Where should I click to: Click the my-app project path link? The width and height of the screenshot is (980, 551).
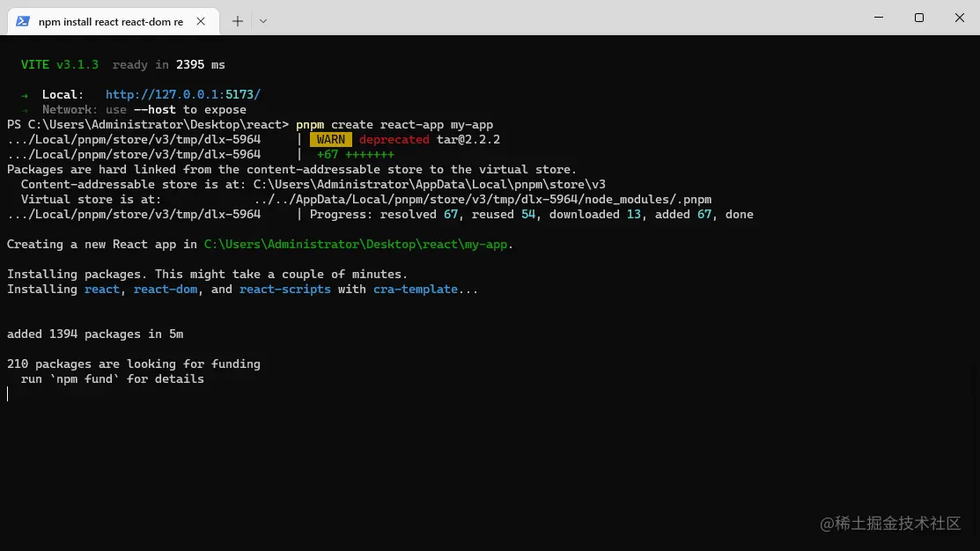pyautogui.click(x=352, y=244)
